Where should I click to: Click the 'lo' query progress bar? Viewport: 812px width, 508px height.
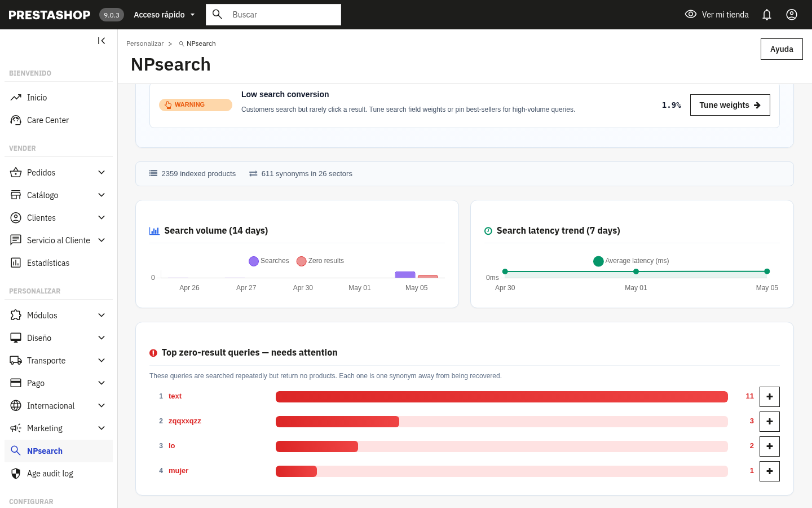coord(502,446)
